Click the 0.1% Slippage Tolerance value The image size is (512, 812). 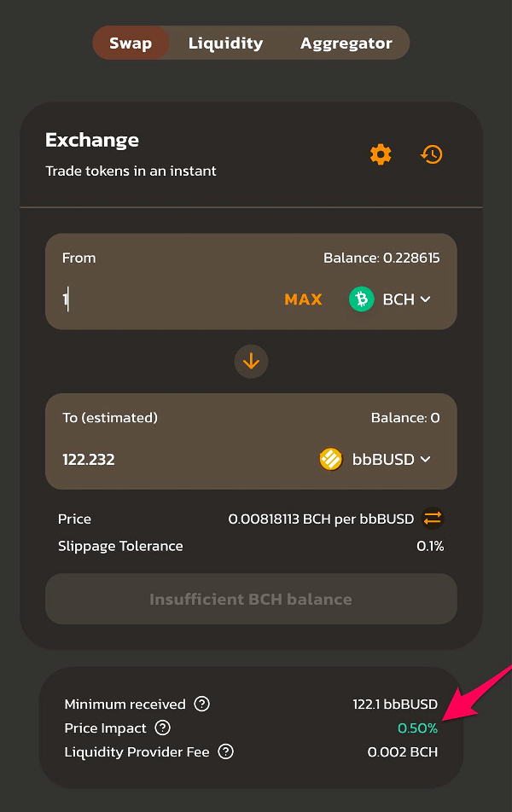(x=430, y=546)
